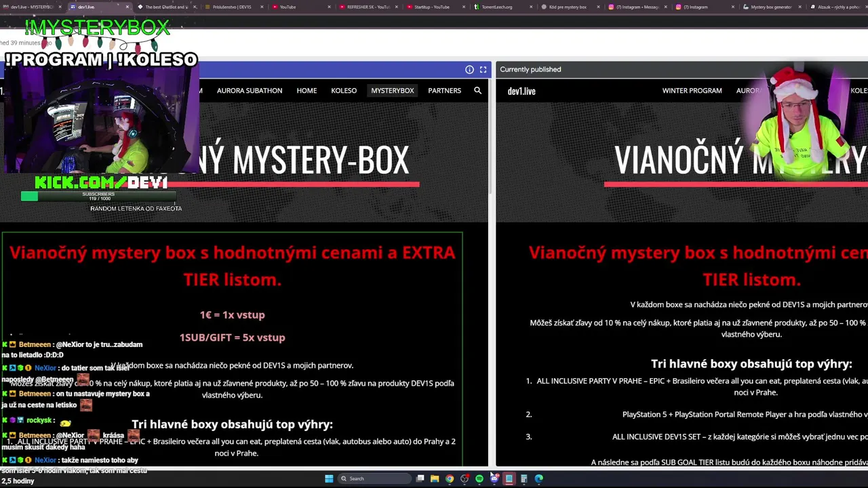This screenshot has width=868, height=488.
Task: Close the plain YouTube browser tab
Action: [x=330, y=7]
